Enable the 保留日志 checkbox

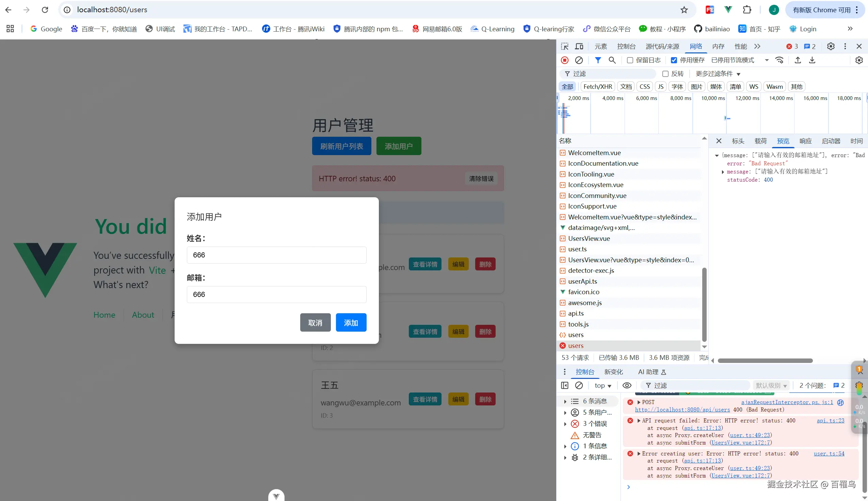tap(630, 60)
